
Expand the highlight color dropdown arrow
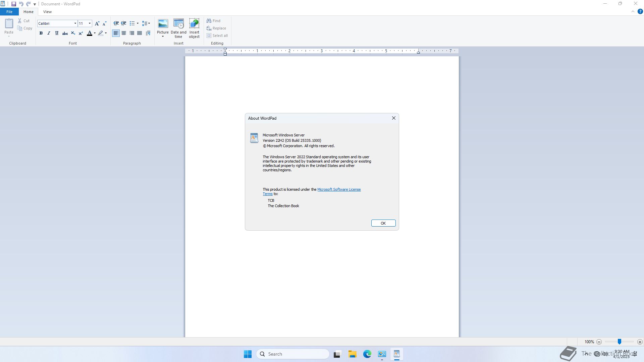point(106,33)
